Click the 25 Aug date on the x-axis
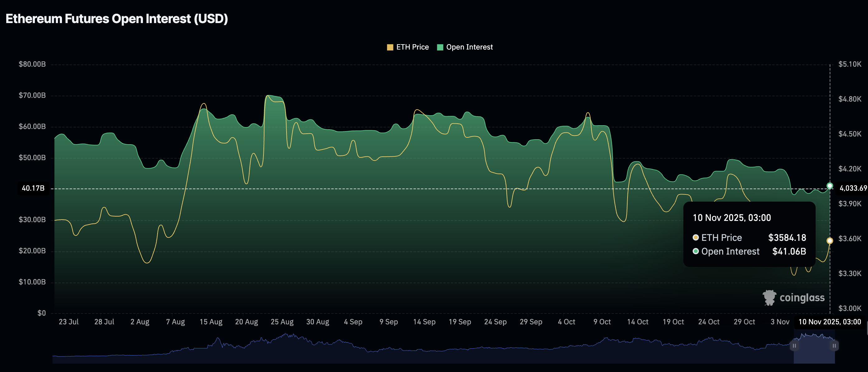This screenshot has width=868, height=372. [x=282, y=322]
